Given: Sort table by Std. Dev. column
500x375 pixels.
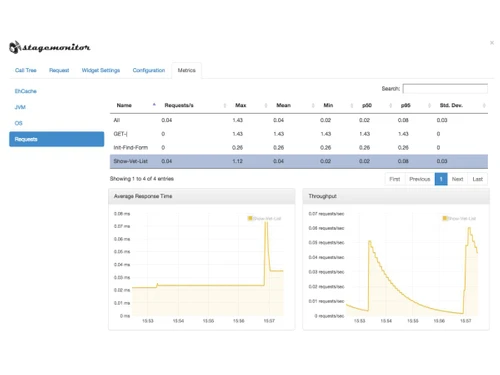Looking at the screenshot, I should point(460,105).
